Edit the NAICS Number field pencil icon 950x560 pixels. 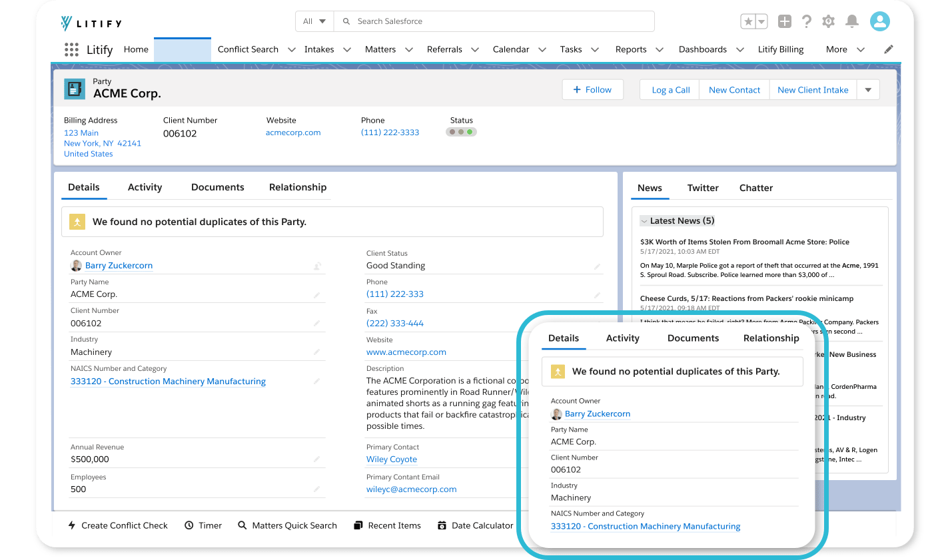click(317, 382)
